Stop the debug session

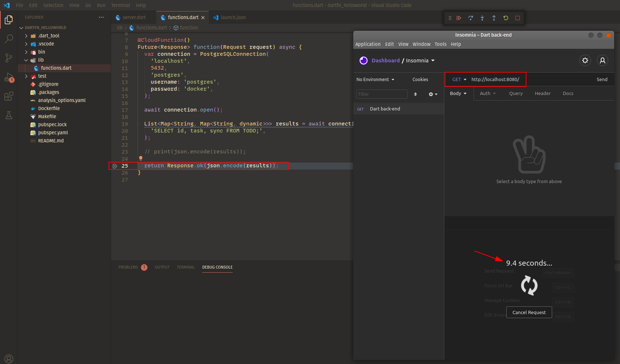tap(518, 18)
